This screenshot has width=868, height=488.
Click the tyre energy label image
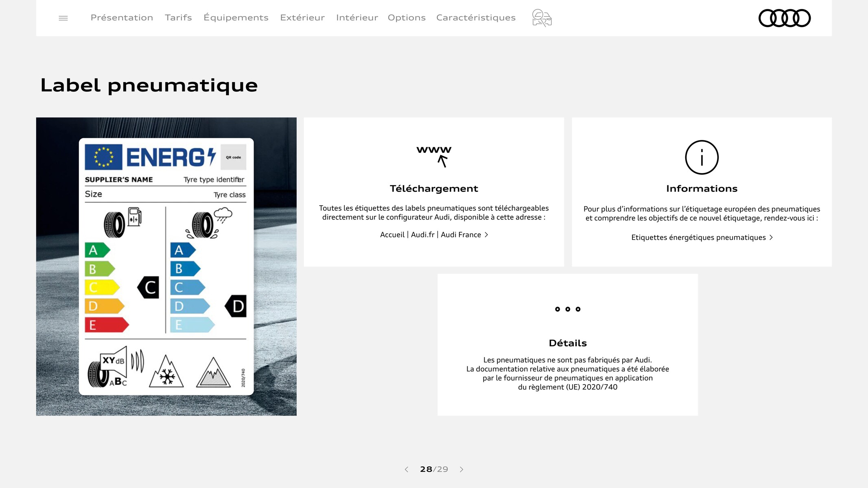[166, 266]
